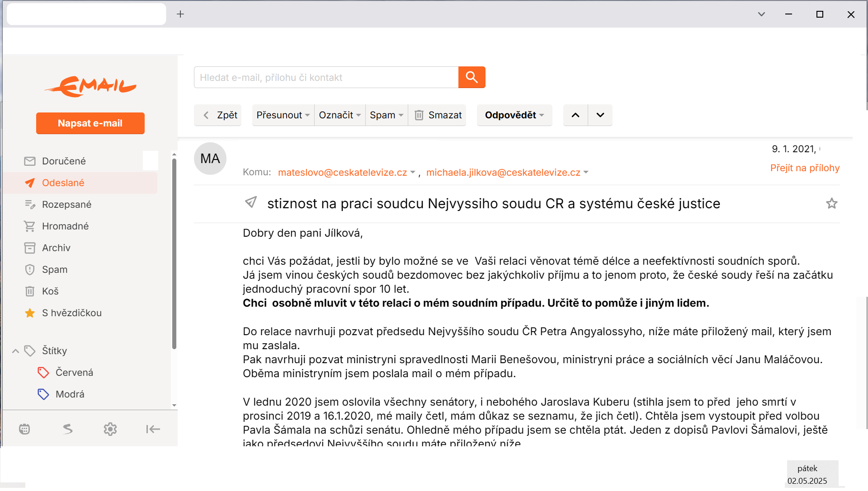Viewport: 868px width, 491px height.
Task: Open the calendar icon in sidebar footer
Action: tap(24, 429)
